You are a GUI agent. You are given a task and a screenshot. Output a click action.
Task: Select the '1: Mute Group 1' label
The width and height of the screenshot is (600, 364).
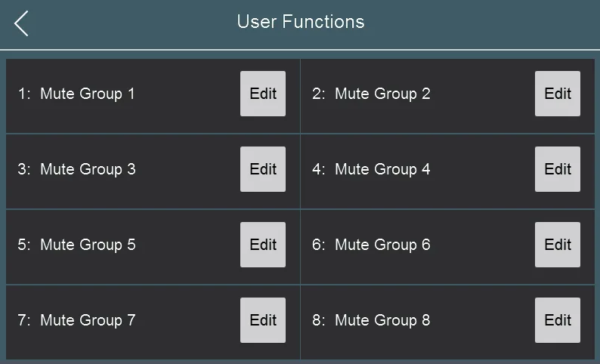[76, 94]
